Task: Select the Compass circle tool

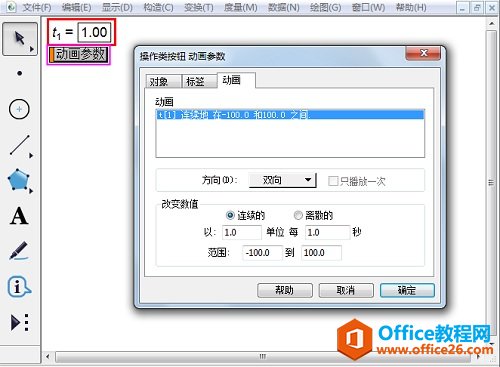Action: [19, 109]
